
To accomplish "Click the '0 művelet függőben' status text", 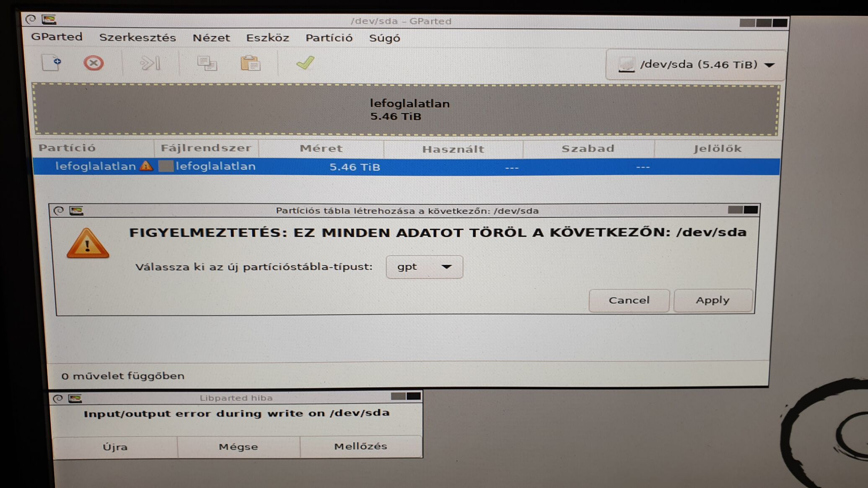I will 123,376.
